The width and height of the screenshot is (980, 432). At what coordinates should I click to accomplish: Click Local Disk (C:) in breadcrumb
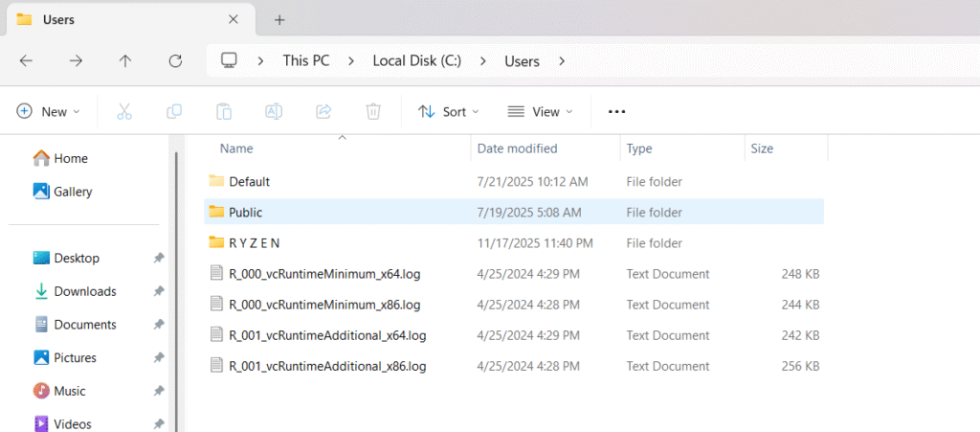click(416, 60)
